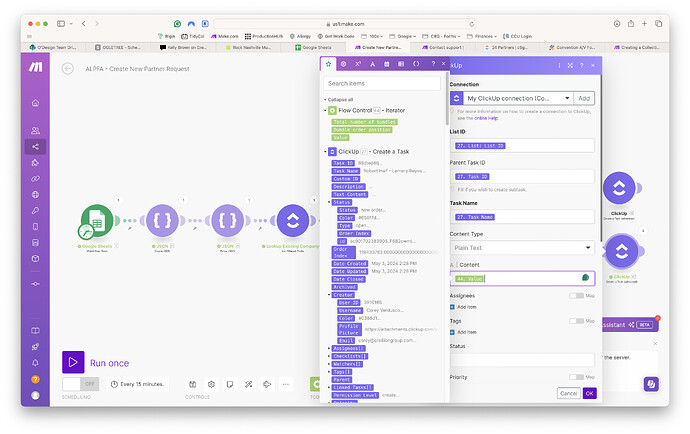Open custom variables braces tab
690x434 pixels.
point(416,64)
